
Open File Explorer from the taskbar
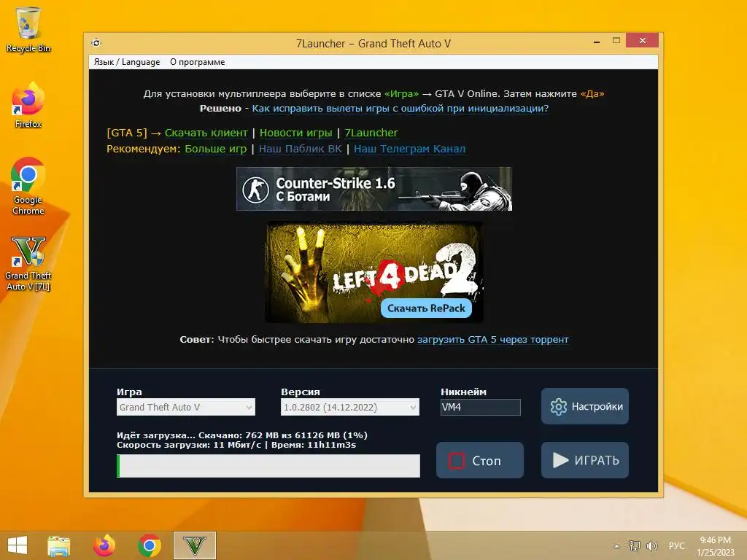click(x=58, y=545)
